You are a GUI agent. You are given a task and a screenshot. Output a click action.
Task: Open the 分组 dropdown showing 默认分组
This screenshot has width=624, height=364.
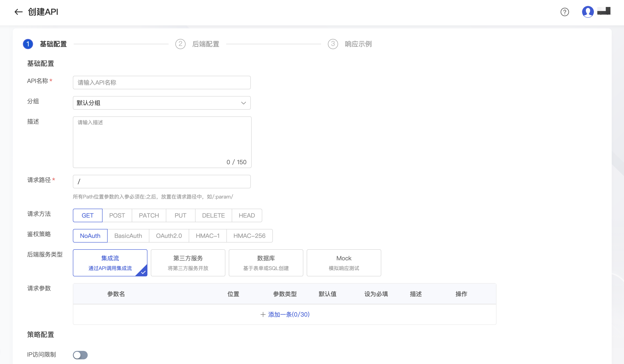coord(162,103)
